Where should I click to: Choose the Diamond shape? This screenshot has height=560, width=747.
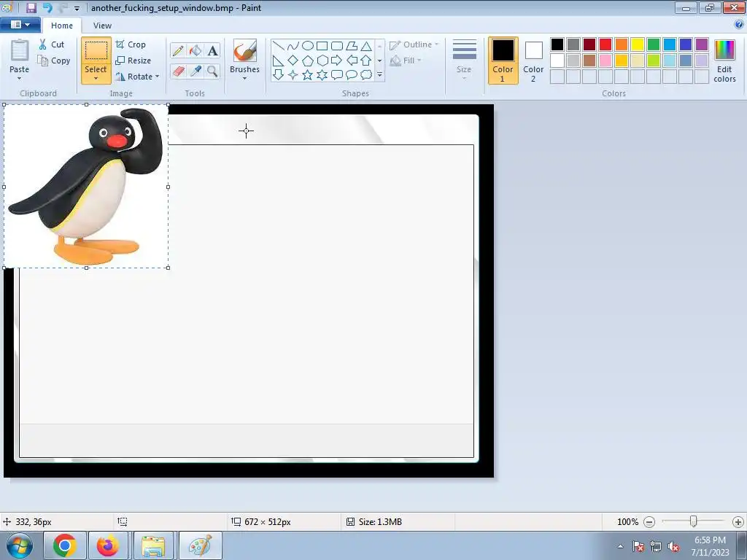(x=293, y=61)
